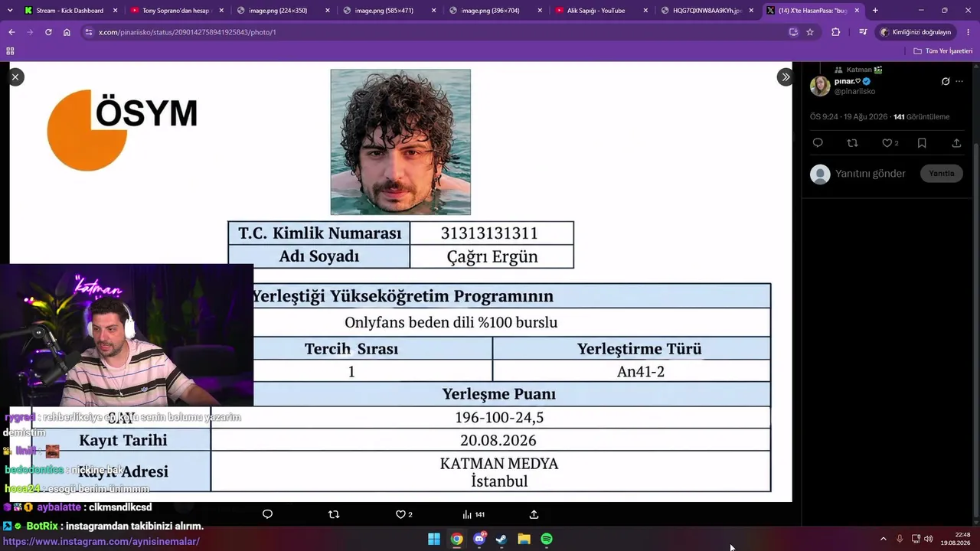Viewport: 980px width, 551px height.
Task: Click the Kimliğinizi doğrulayın profile button
Action: 916,32
